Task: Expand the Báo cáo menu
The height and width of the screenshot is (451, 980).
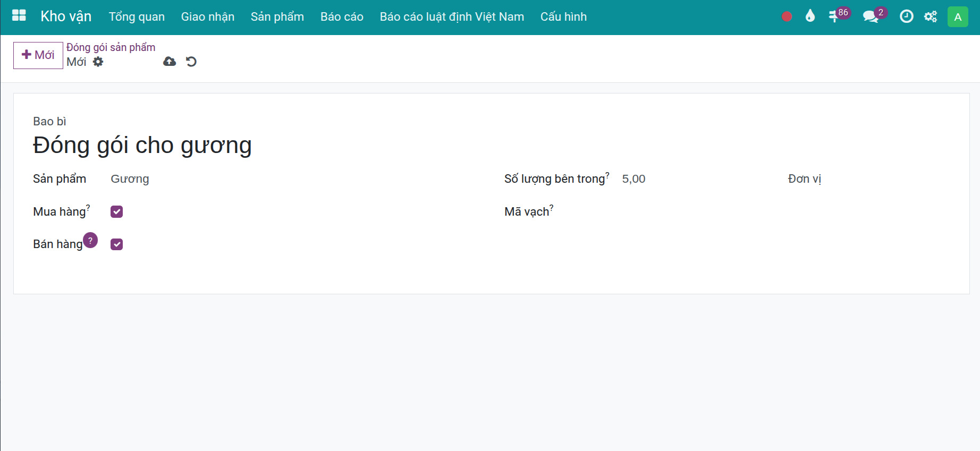Action: [342, 17]
